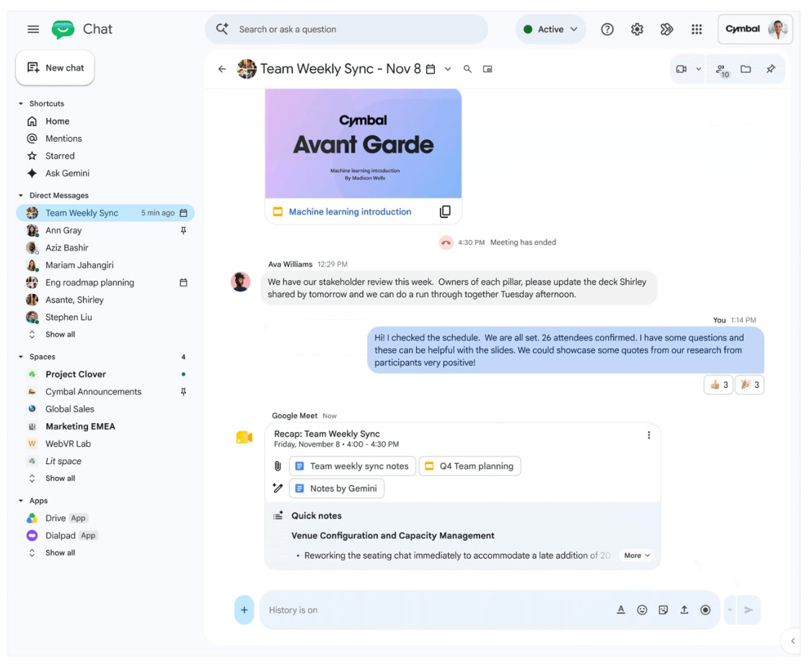The width and height of the screenshot is (812, 668).
Task: Click the double-arrow icon beside settings
Action: [666, 30]
